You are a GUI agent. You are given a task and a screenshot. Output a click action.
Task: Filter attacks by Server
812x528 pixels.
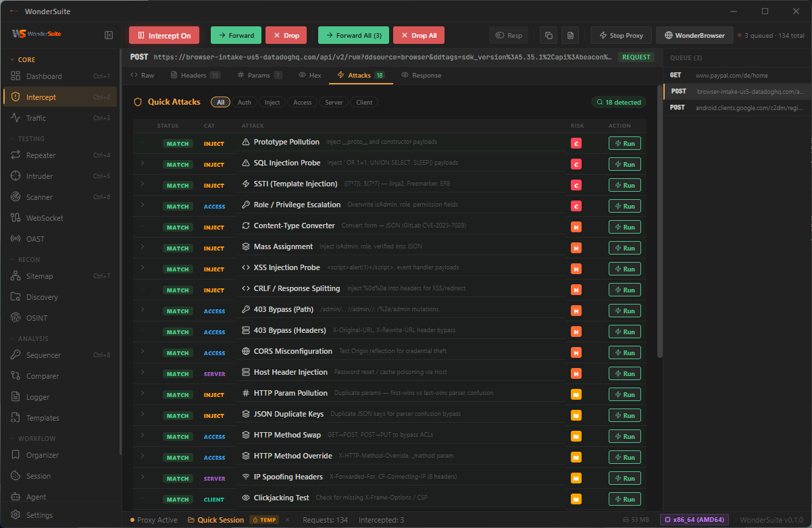click(334, 102)
